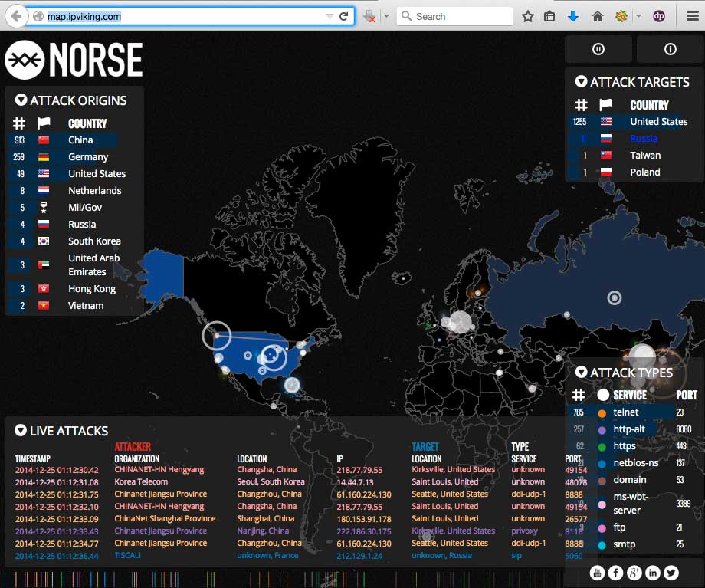
Task: Select China in attack origins list
Action: click(80, 140)
